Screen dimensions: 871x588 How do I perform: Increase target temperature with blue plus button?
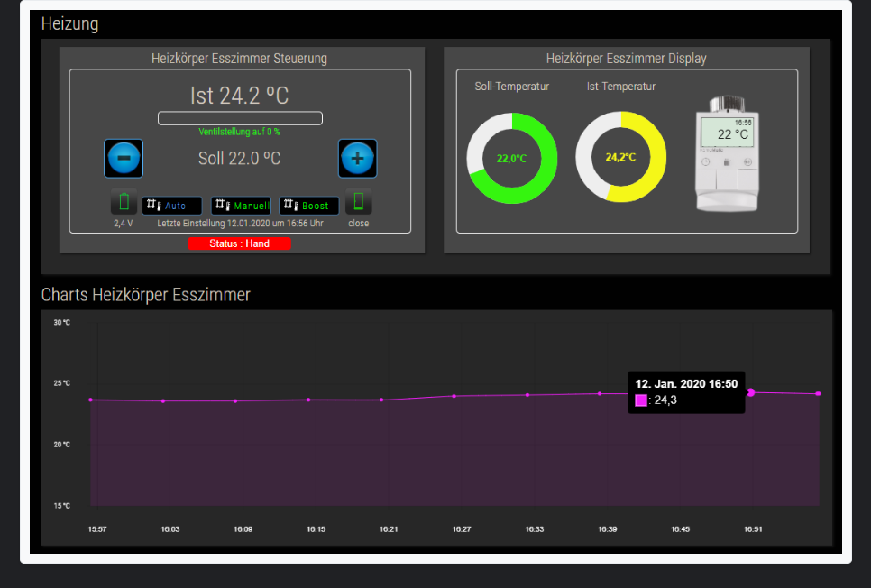[358, 159]
